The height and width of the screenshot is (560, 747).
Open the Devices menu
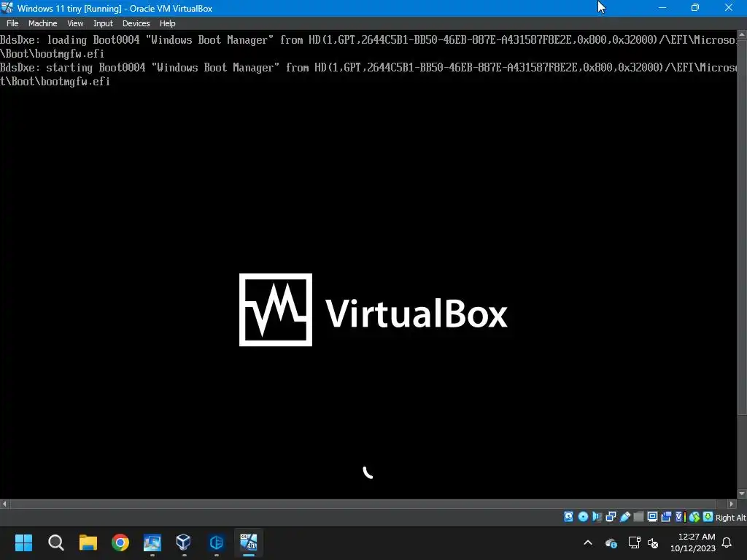136,23
